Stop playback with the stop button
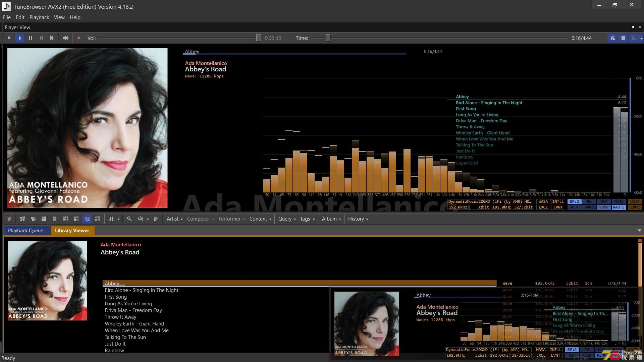Screen dimensions: 644x362 tap(9, 38)
